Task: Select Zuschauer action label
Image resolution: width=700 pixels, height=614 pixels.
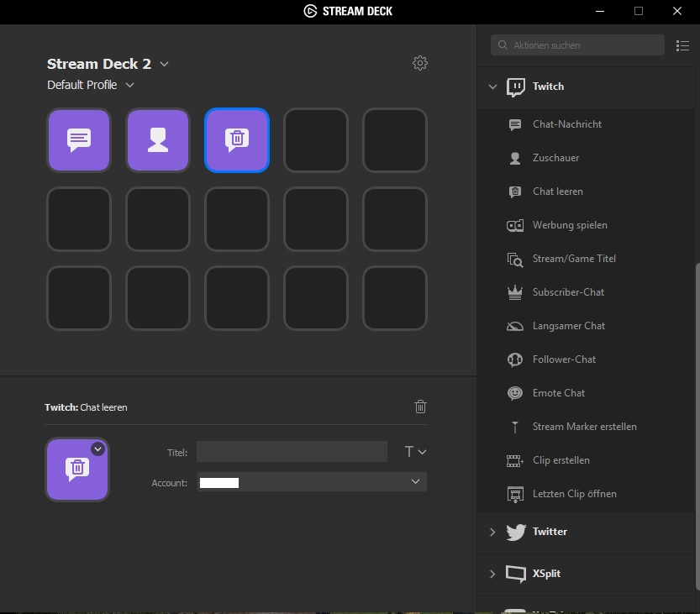Action: tap(555, 158)
